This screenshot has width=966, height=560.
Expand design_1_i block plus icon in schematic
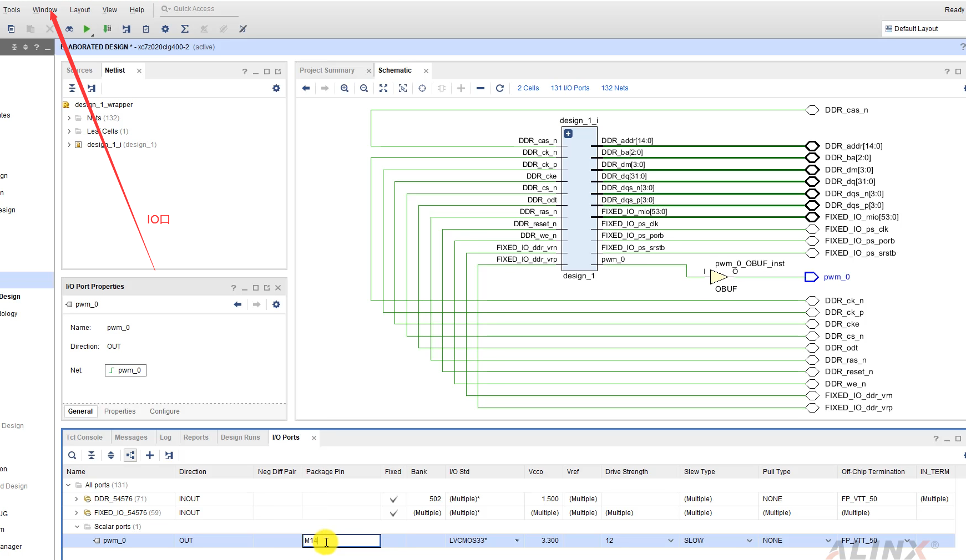click(x=568, y=134)
